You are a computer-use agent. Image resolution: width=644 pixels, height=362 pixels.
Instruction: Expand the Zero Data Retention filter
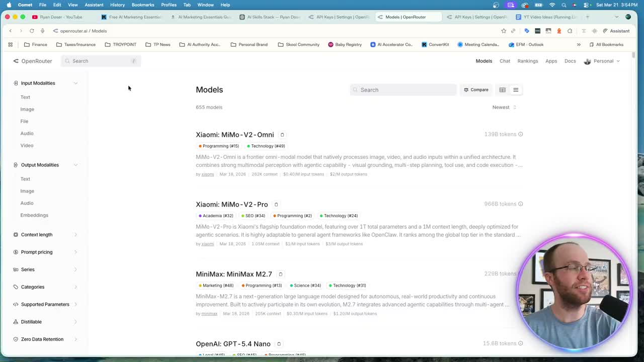(45, 339)
